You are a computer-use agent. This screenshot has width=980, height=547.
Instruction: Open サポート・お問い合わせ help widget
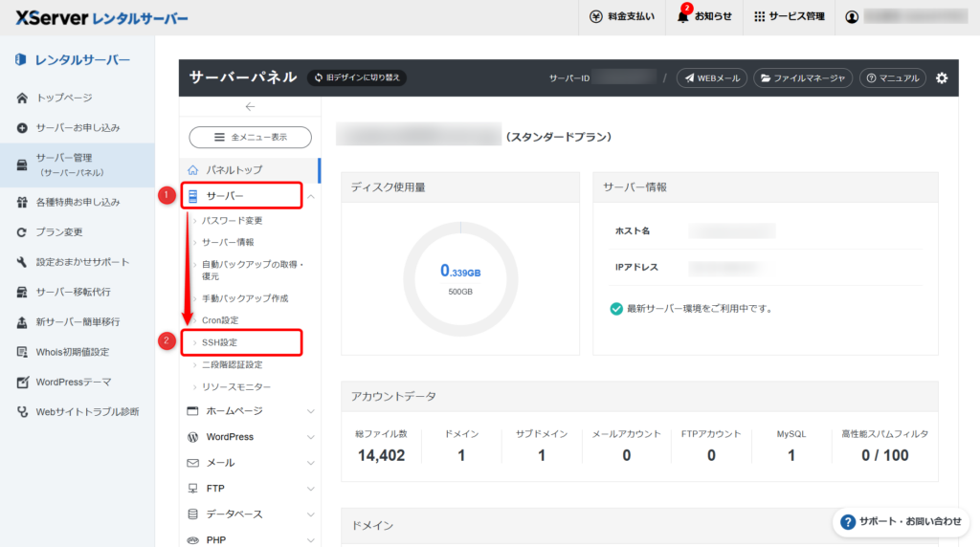pos(901,521)
